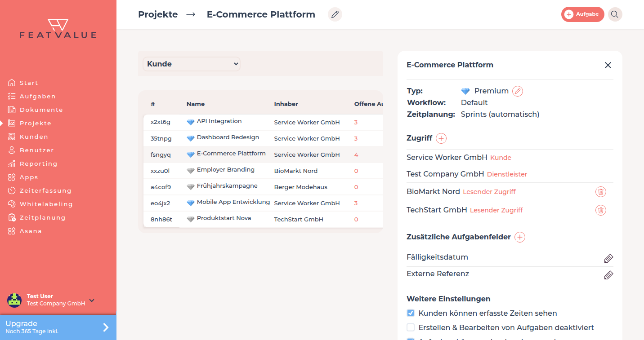Screen dimensions: 644x340
Task: Add a field under Zusätzliche Aufgabenfelder
Action: (x=520, y=237)
